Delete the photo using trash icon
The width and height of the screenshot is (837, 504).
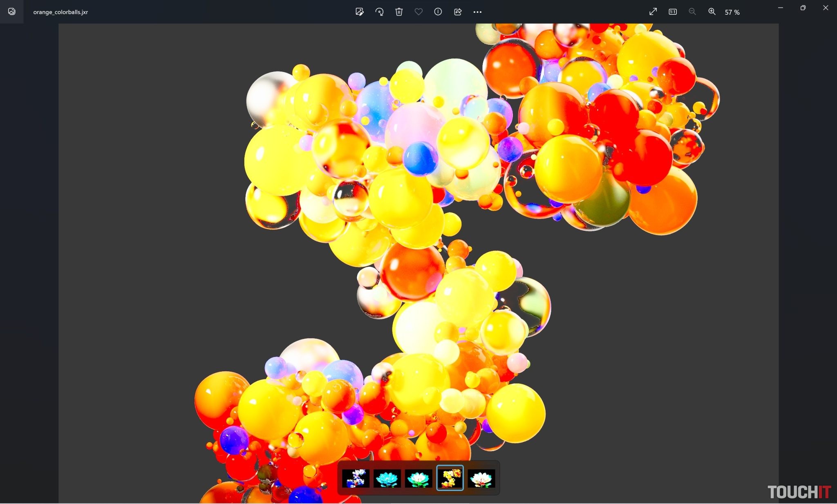tap(399, 12)
